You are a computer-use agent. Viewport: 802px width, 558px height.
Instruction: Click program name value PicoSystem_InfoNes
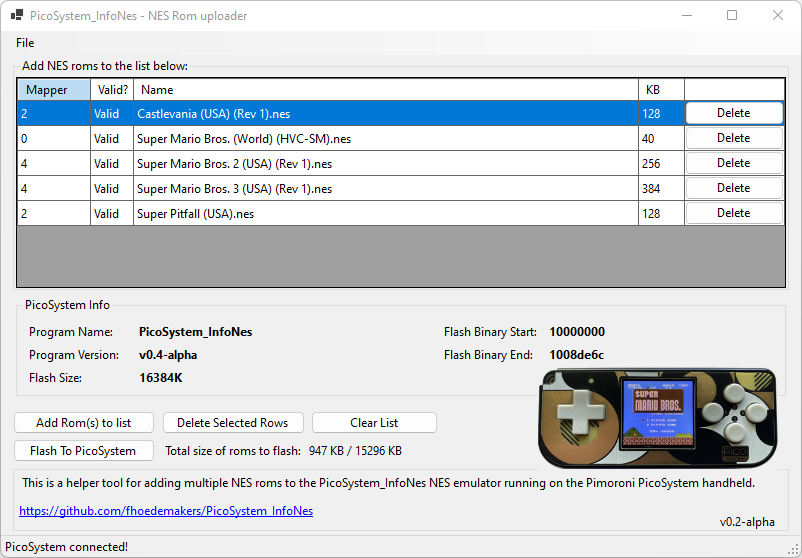(x=196, y=332)
